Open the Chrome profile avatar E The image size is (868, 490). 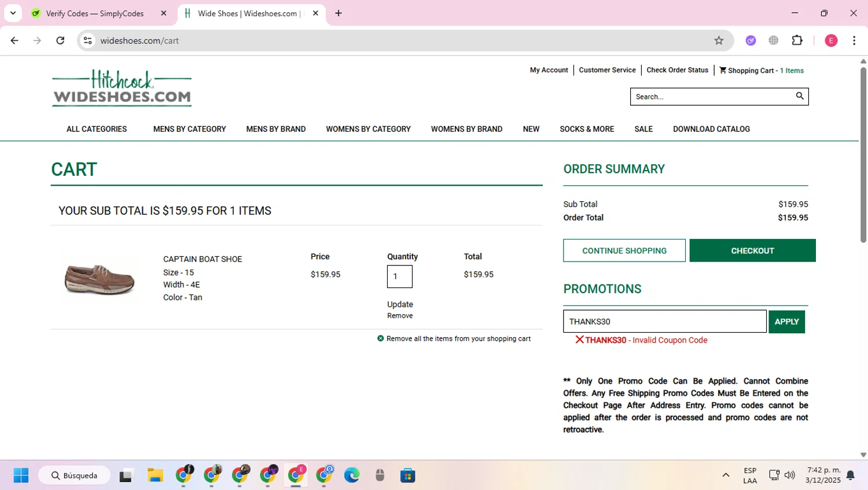tap(831, 40)
